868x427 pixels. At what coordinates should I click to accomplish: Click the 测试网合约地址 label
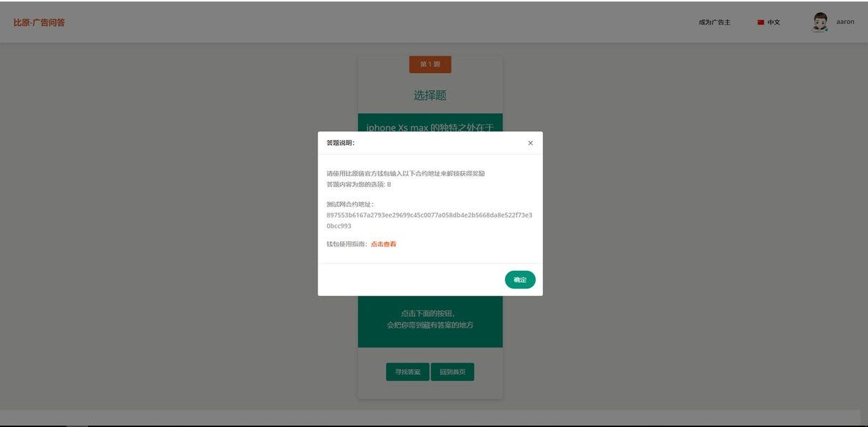[349, 204]
